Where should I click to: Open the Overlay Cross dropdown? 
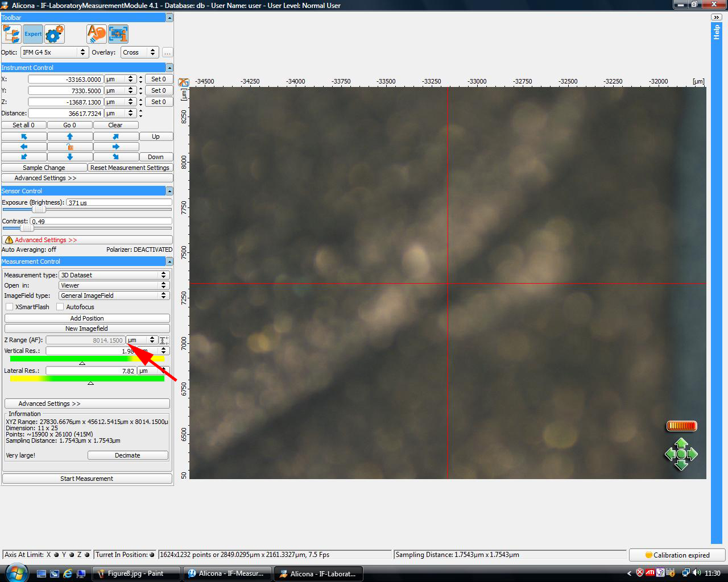coord(139,52)
